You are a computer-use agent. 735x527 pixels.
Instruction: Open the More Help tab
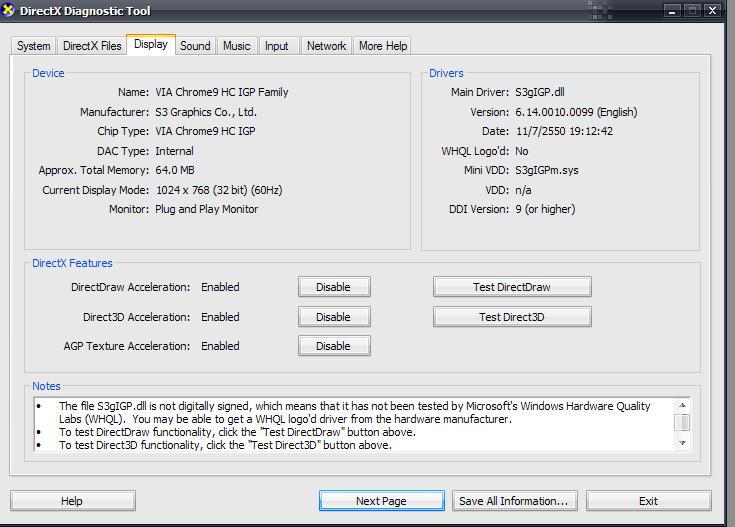(x=383, y=46)
